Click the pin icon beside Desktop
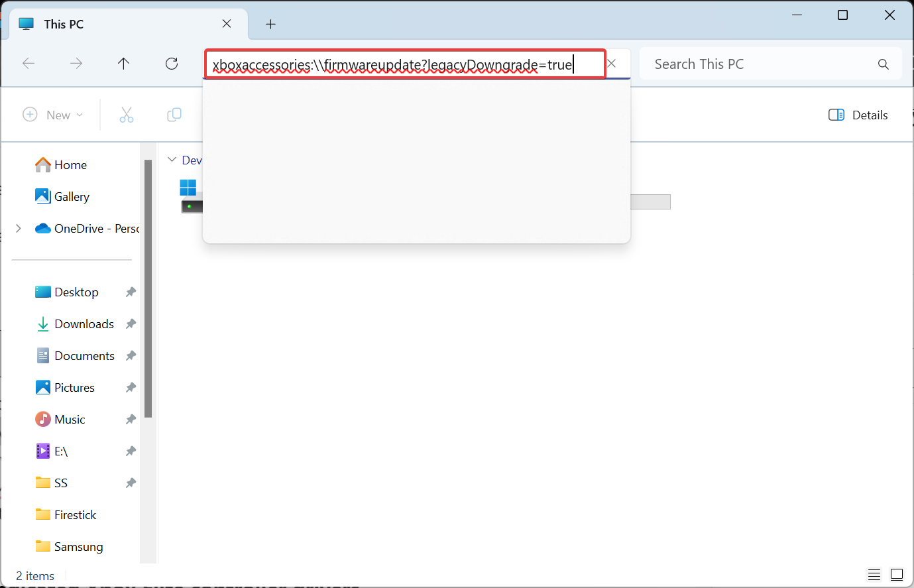Viewport: 914px width, 588px height. pyautogui.click(x=131, y=292)
